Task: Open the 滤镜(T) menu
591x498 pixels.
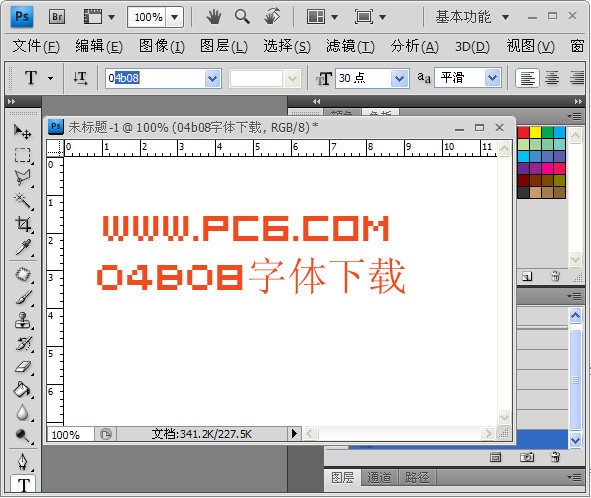Action: tap(350, 46)
